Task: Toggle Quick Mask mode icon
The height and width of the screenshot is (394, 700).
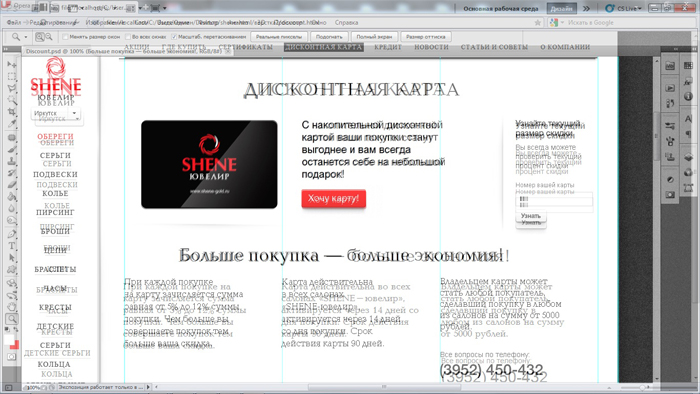Action: point(12,357)
